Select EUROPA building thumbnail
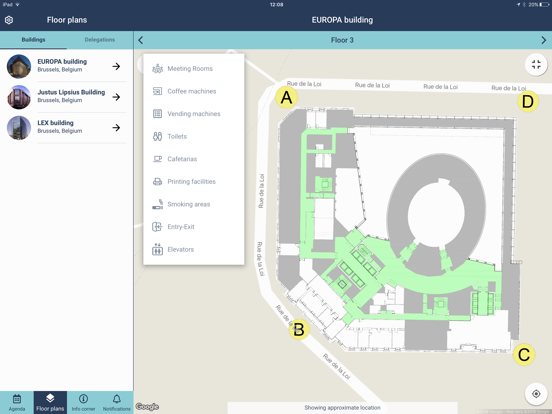The image size is (552, 414). pyautogui.click(x=19, y=66)
